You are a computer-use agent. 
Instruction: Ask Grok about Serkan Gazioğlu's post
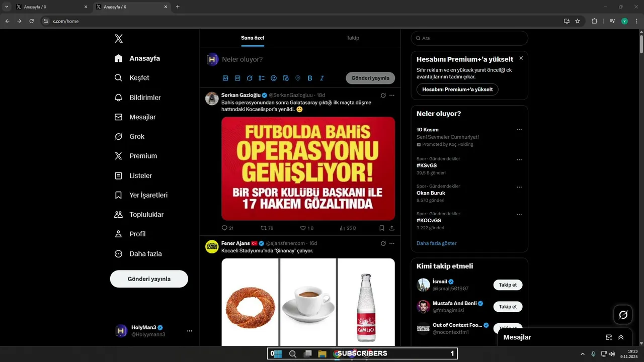coord(383,95)
